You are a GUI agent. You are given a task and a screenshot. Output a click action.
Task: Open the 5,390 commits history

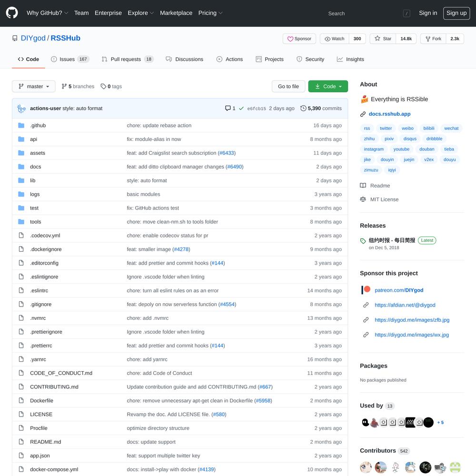pyautogui.click(x=321, y=109)
